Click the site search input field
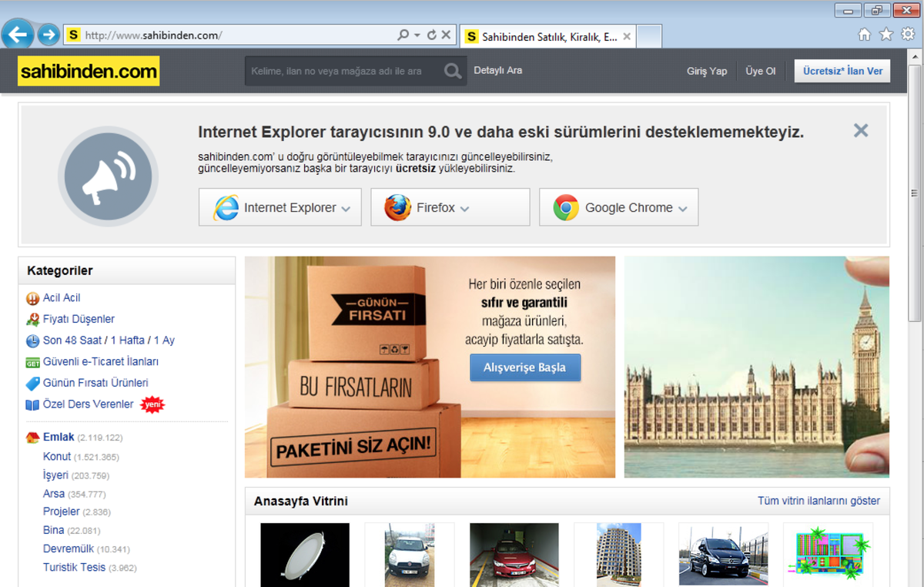The width and height of the screenshot is (924, 587). click(x=343, y=71)
